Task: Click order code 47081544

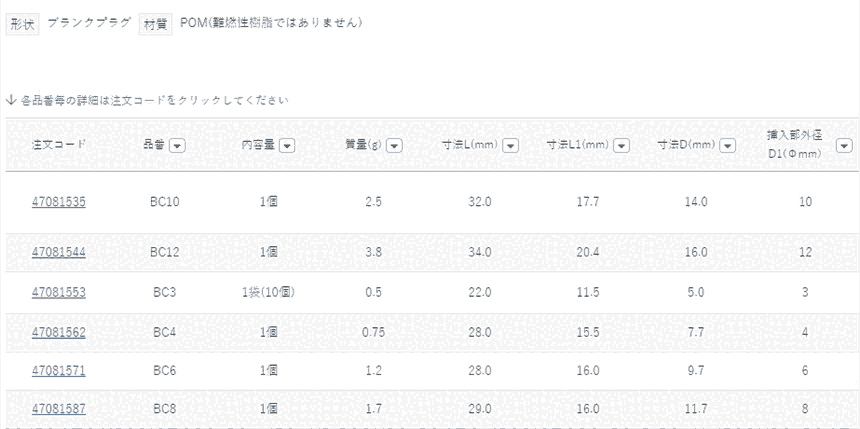Action: (x=59, y=252)
